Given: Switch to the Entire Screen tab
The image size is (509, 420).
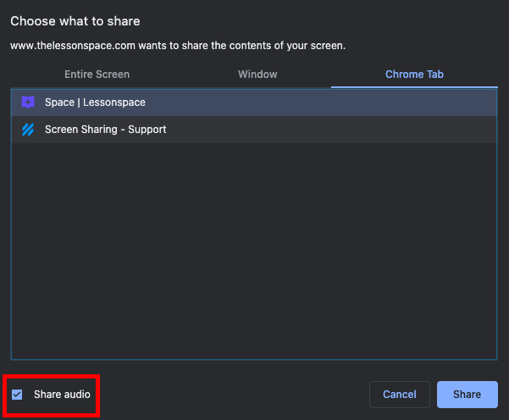Looking at the screenshot, I should coord(97,75).
